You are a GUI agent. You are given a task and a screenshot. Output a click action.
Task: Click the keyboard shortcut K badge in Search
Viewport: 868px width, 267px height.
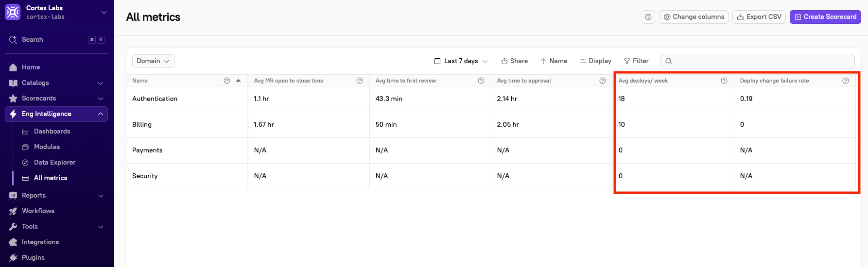click(x=101, y=40)
